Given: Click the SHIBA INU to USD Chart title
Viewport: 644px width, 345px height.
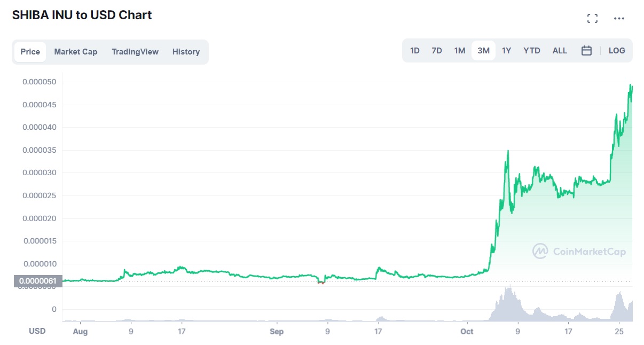Looking at the screenshot, I should pos(82,15).
